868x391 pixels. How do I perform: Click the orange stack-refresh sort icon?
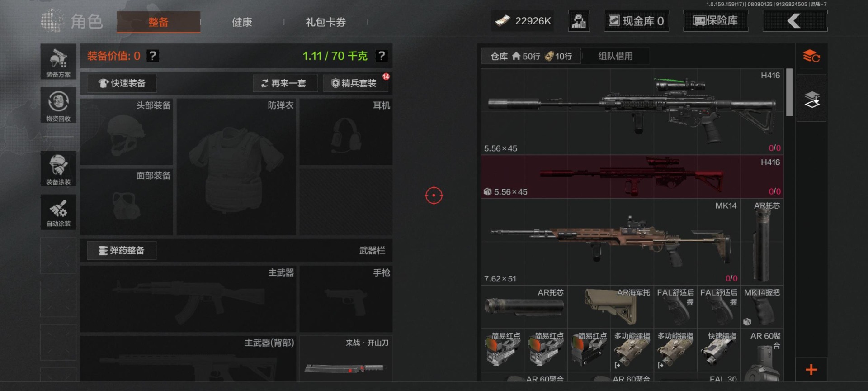point(811,56)
